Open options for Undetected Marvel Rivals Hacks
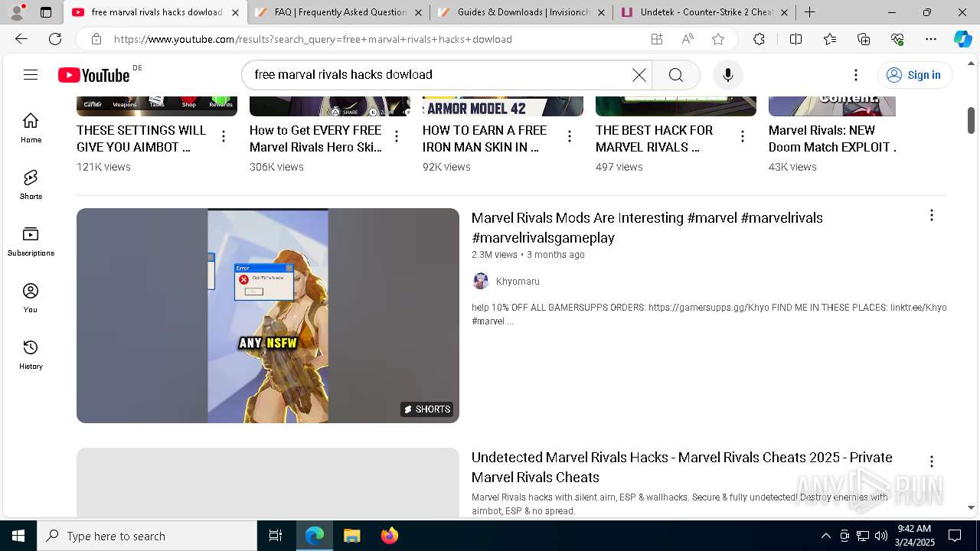Image resolution: width=980 pixels, height=551 pixels. [932, 461]
